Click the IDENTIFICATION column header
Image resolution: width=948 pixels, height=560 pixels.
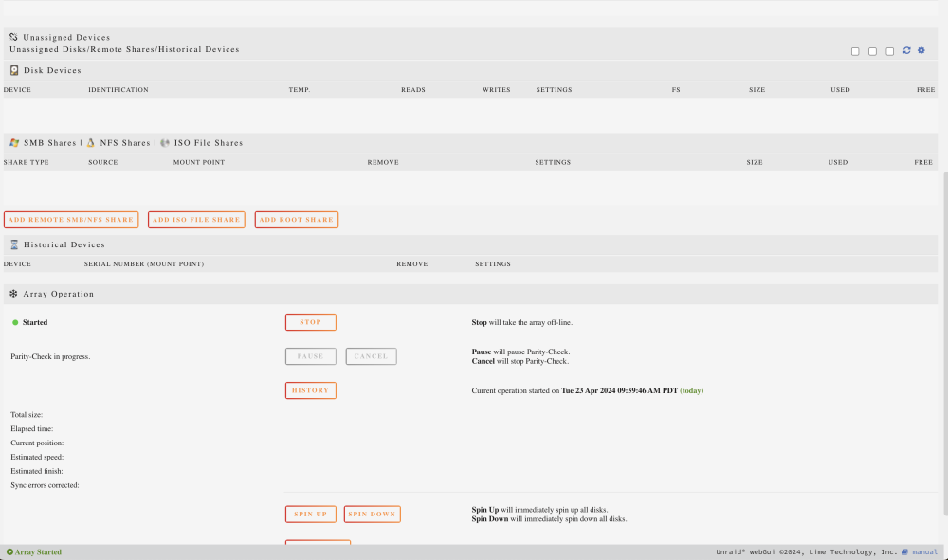pyautogui.click(x=118, y=89)
